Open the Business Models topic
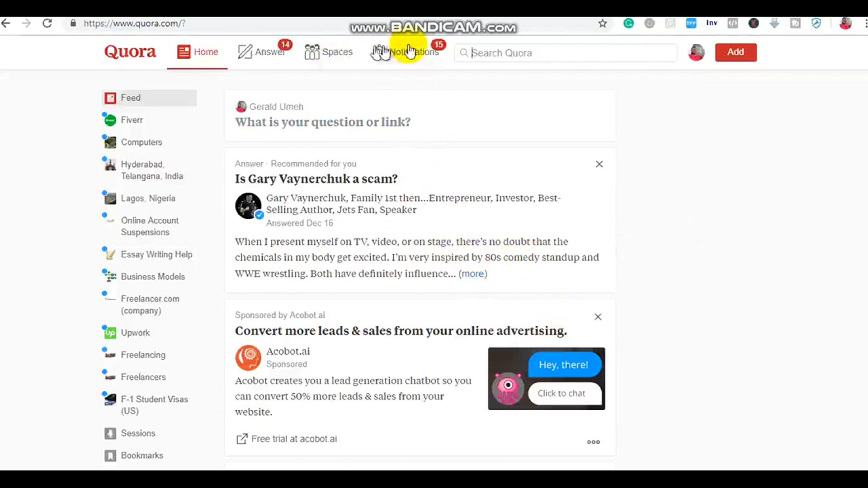Image resolution: width=868 pixels, height=488 pixels. click(x=152, y=277)
